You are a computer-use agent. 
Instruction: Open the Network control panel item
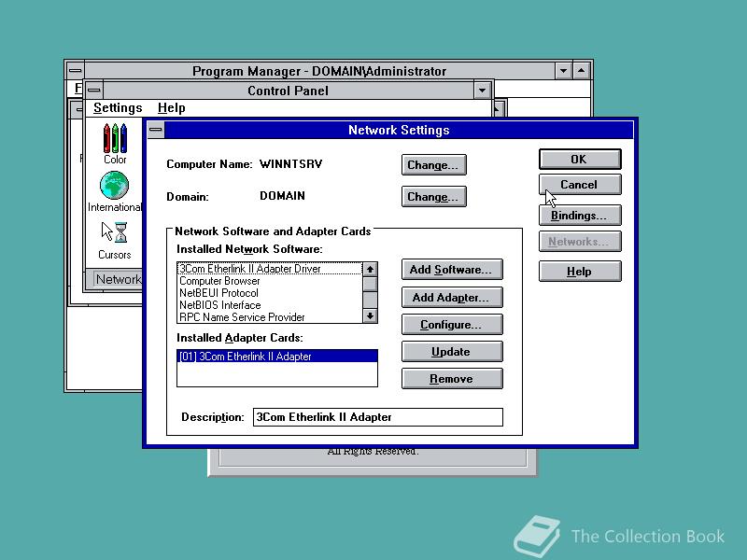(x=116, y=279)
